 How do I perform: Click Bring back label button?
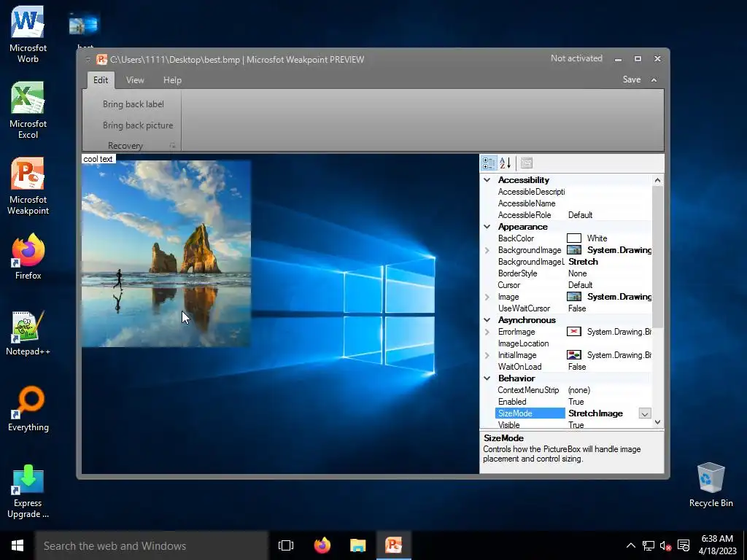[133, 104]
